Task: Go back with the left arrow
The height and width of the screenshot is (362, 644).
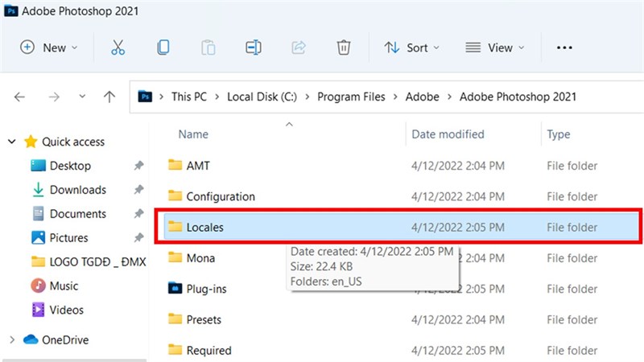Action: coord(19,97)
